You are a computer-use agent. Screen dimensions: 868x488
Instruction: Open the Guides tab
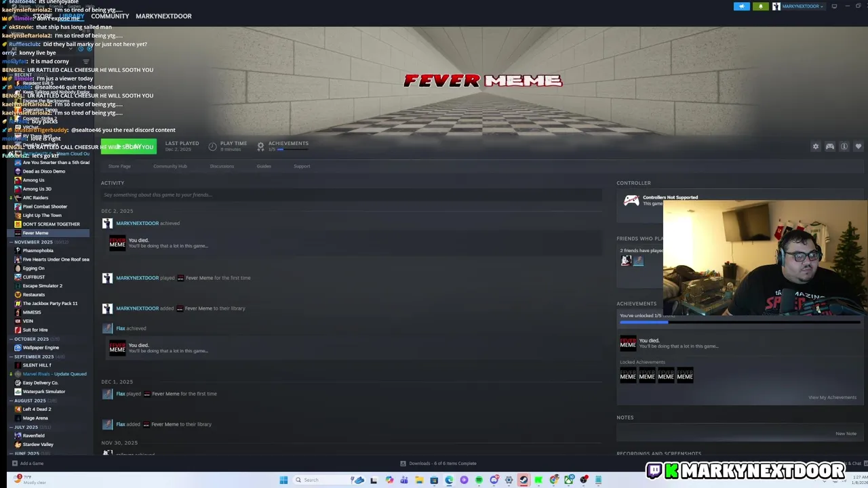tap(264, 166)
